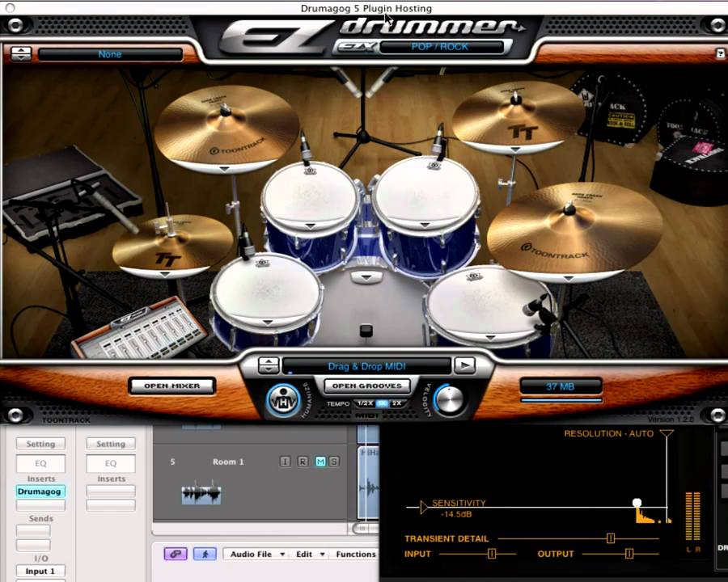
Task: Click the Resolution Auto triangle marker
Action: [x=667, y=433]
